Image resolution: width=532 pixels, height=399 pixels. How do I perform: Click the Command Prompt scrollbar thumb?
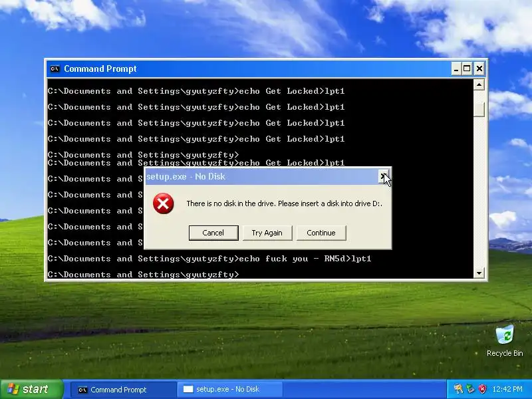point(479,109)
